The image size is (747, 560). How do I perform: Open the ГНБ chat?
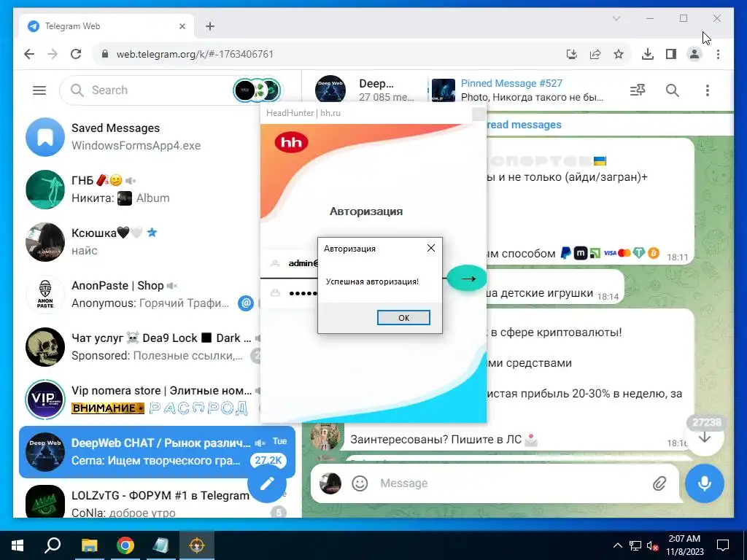[x=139, y=190]
